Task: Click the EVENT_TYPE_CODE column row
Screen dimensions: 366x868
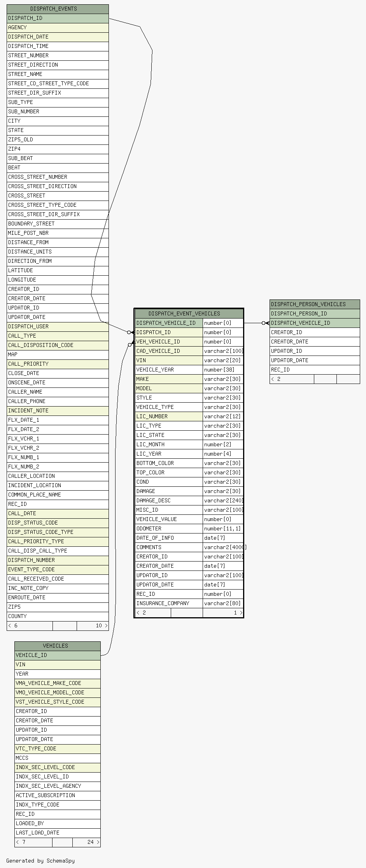Action: (x=58, y=570)
